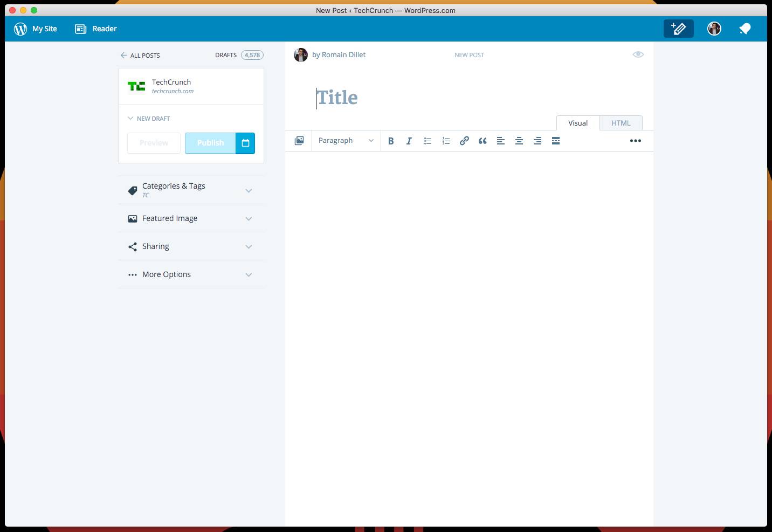Image resolution: width=772 pixels, height=532 pixels.
Task: Click the My Site menu label
Action: pyautogui.click(x=45, y=29)
